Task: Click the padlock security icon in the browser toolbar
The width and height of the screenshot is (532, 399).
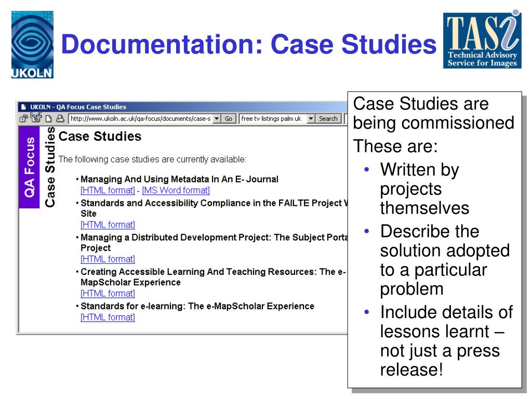Action: coord(24,118)
